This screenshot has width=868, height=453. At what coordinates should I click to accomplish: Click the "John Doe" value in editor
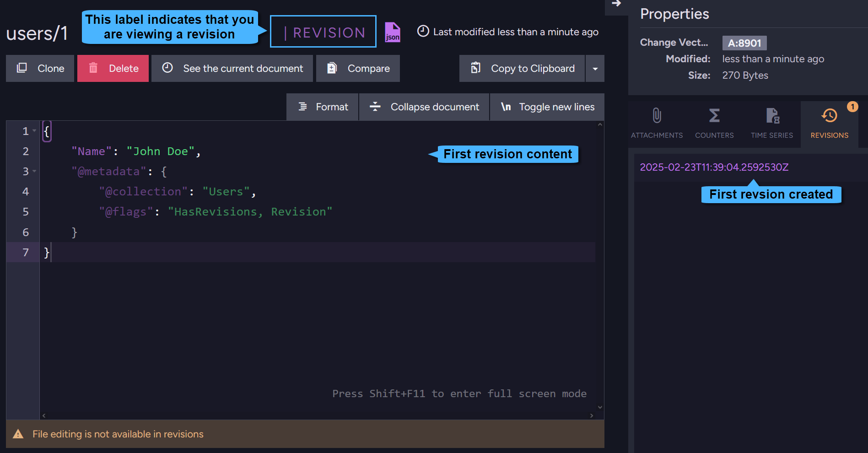(161, 151)
